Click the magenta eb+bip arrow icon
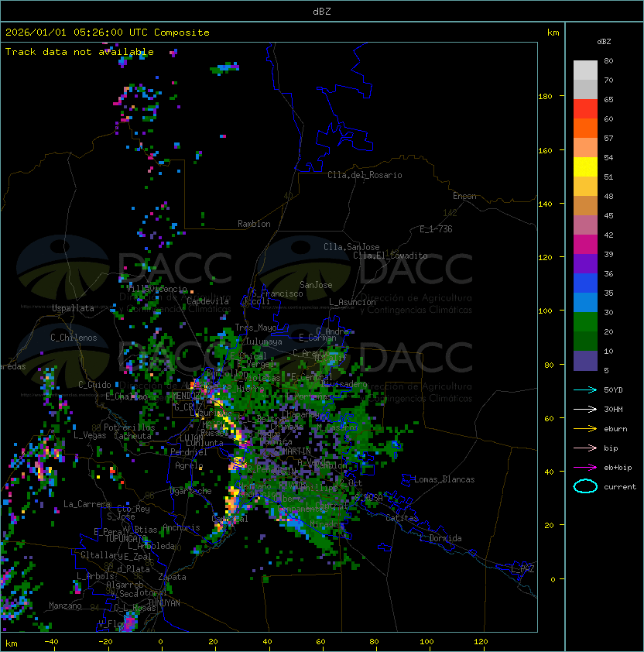 585,468
